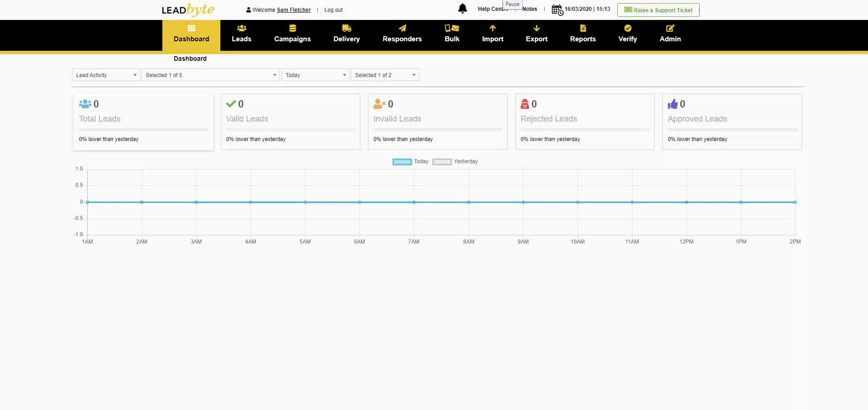The width and height of the screenshot is (868, 410).
Task: Click the calendar clock icon
Action: pos(557,10)
